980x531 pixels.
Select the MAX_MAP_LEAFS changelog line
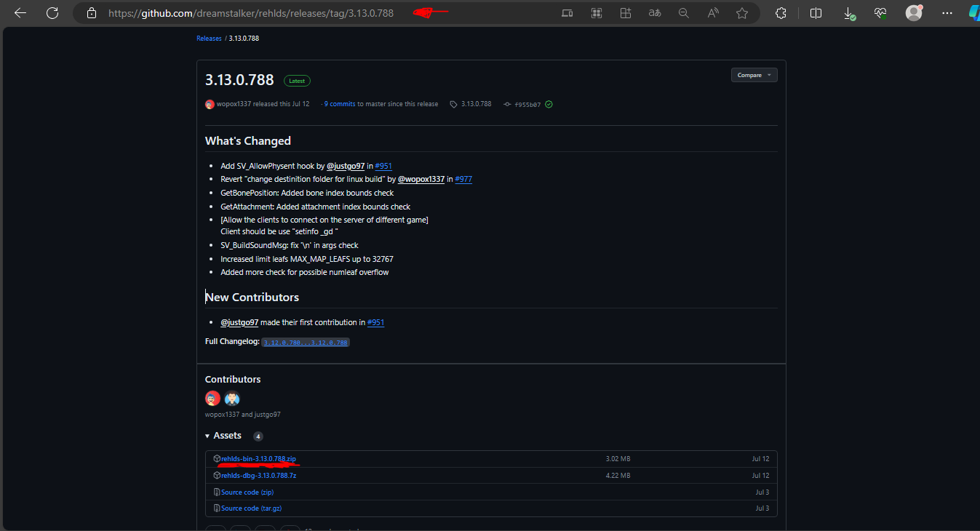307,259
